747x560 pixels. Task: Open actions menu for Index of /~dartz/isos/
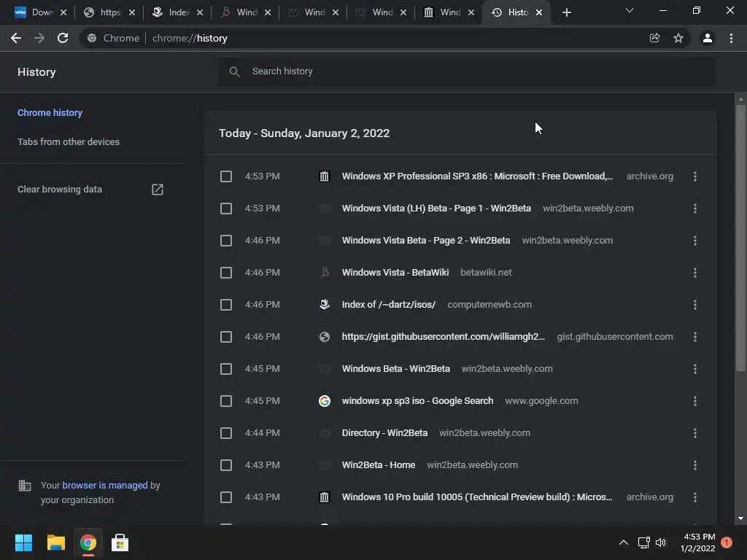tap(695, 305)
